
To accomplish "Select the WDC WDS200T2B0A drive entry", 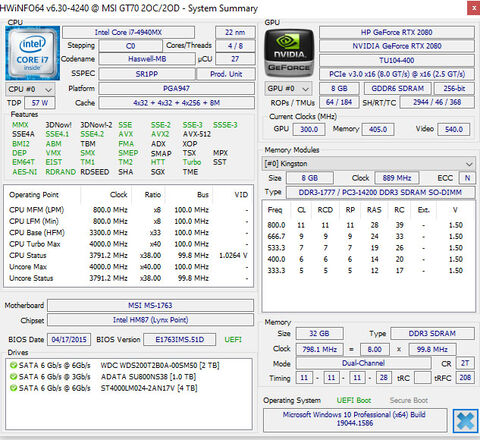I will pyautogui.click(x=114, y=365).
